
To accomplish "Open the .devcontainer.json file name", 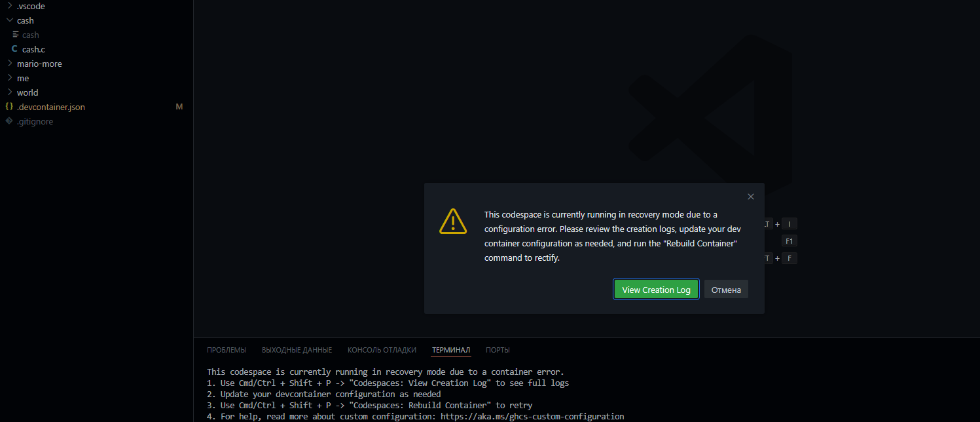I will (x=51, y=107).
